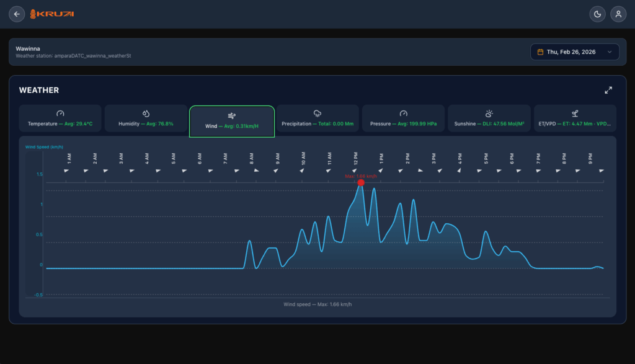Screen dimensions: 635x364
Task: Open the user profile icon
Action: click(x=618, y=14)
